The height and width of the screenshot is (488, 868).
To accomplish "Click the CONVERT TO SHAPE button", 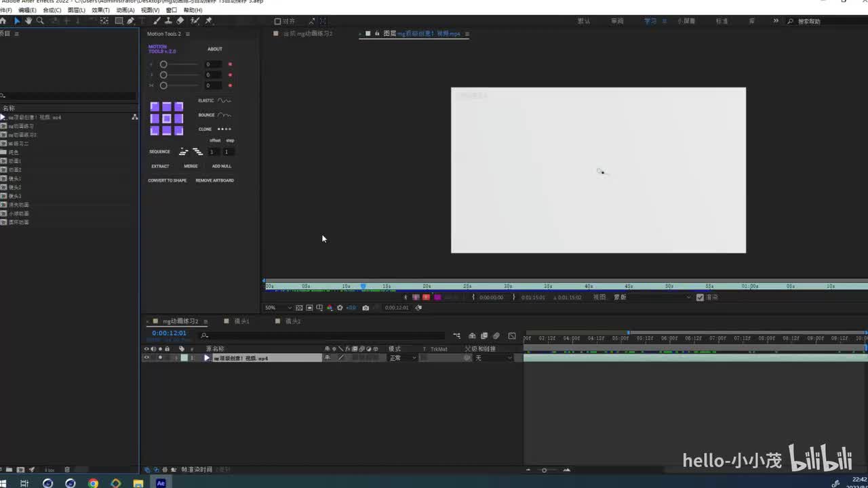I will [x=167, y=180].
